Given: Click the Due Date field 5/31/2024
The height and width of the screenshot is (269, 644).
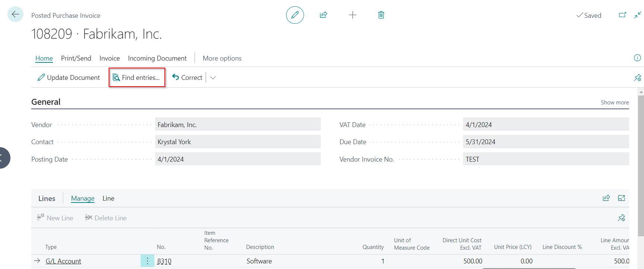Looking at the screenshot, I should pos(546,142).
